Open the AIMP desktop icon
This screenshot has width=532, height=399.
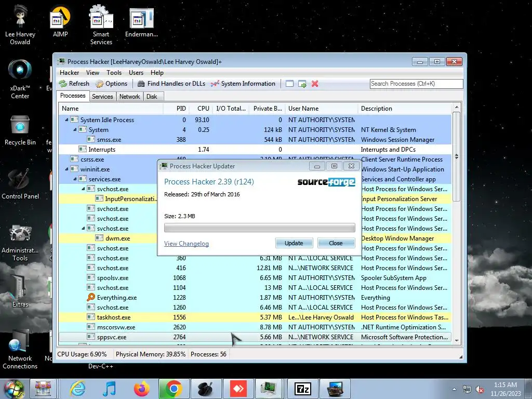point(60,22)
